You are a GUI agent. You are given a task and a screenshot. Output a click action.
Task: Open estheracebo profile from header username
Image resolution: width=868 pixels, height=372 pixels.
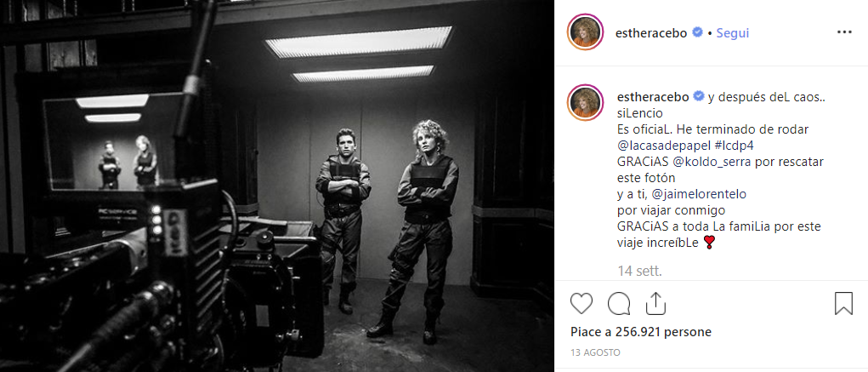click(x=651, y=33)
